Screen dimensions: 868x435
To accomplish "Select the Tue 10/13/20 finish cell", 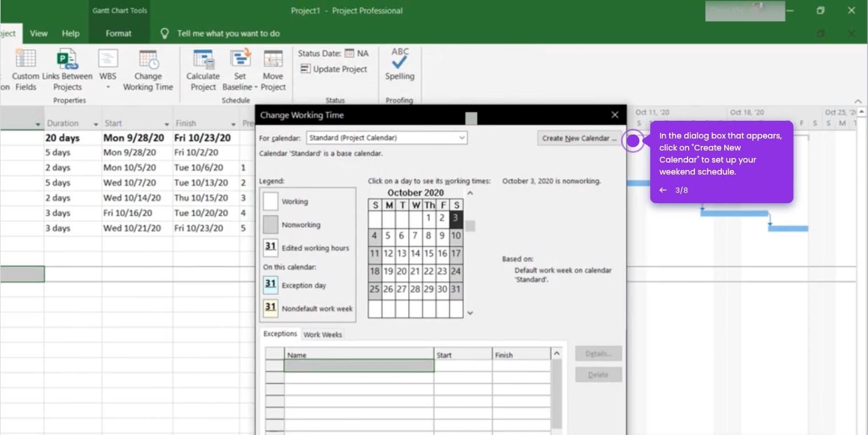I will [x=206, y=183].
